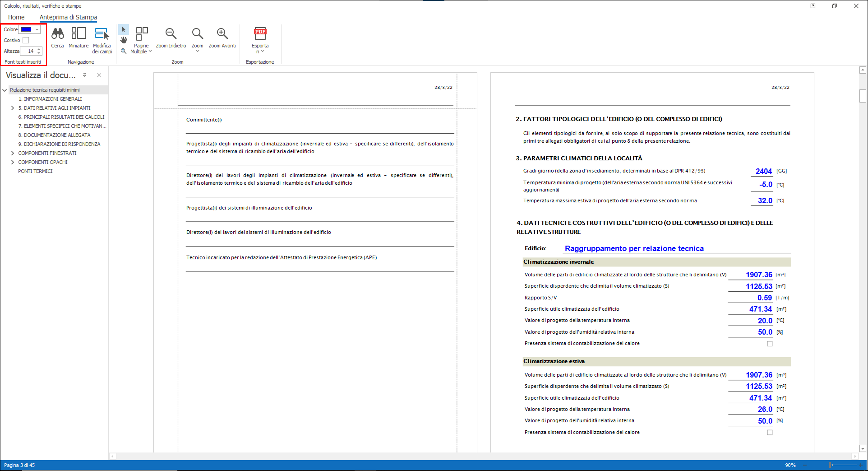
Task: Click the status bar zoom plus button
Action: pos(861,465)
